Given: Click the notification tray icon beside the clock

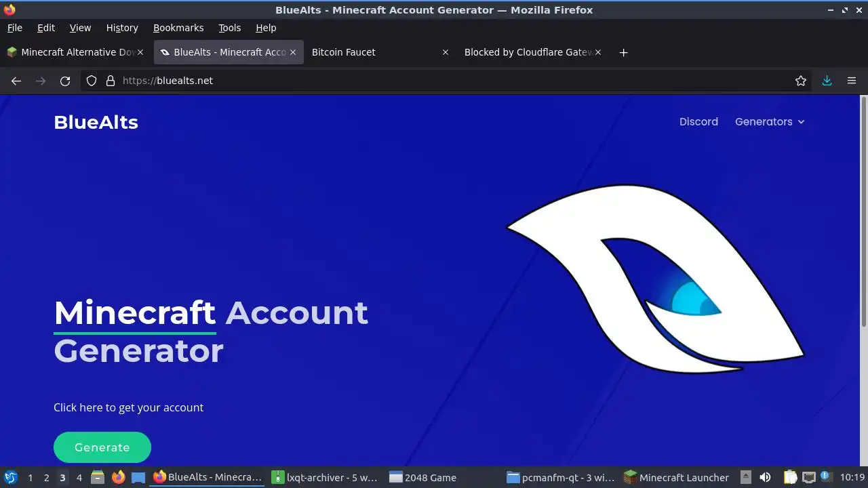Looking at the screenshot, I should (x=825, y=477).
